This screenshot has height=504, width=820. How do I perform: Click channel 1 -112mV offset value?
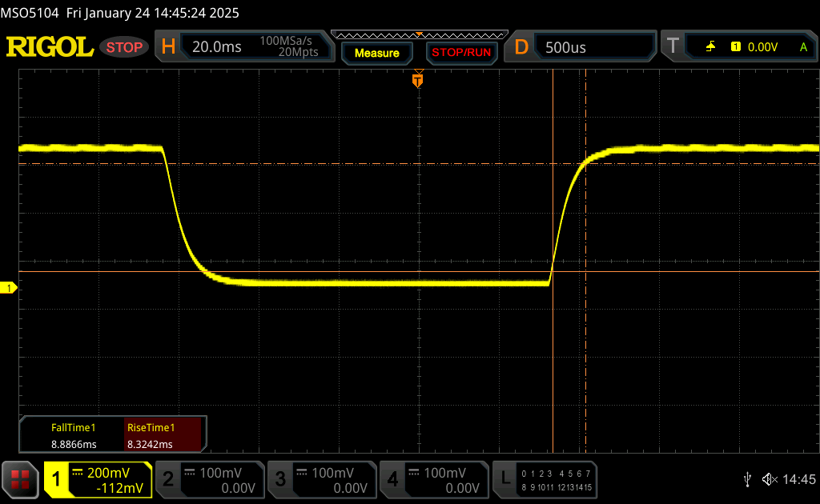(120, 488)
